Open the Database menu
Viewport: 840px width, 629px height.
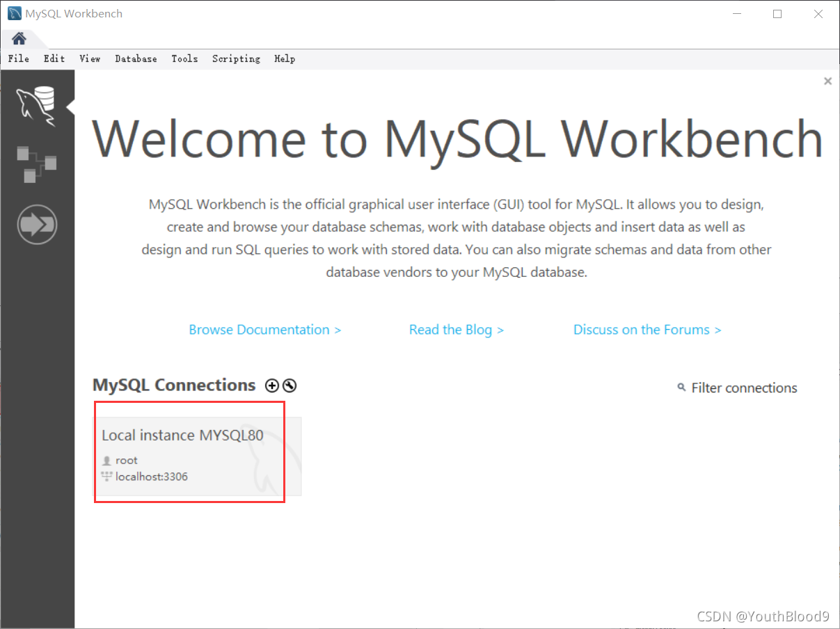pos(136,59)
